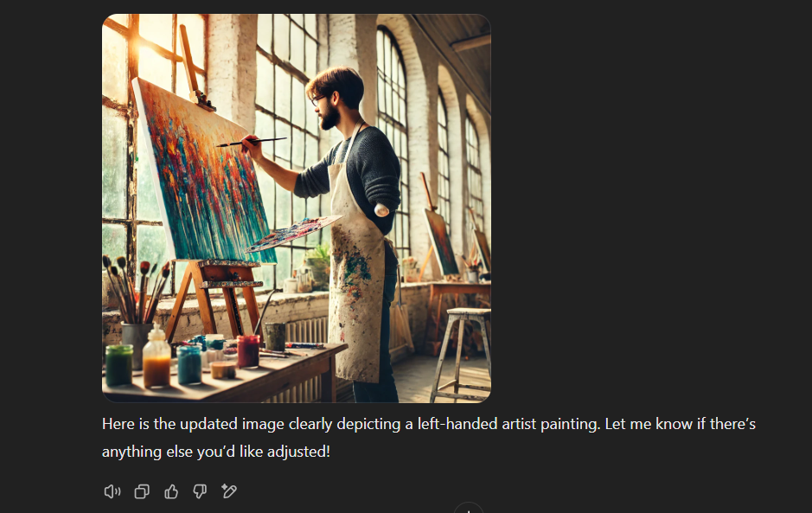This screenshot has height=513, width=812.
Task: Activate read-aloud via the audio icon
Action: (x=112, y=491)
